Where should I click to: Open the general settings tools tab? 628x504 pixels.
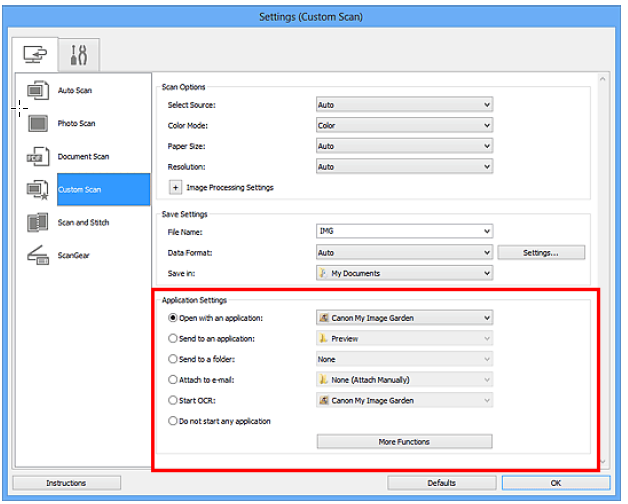[78, 50]
